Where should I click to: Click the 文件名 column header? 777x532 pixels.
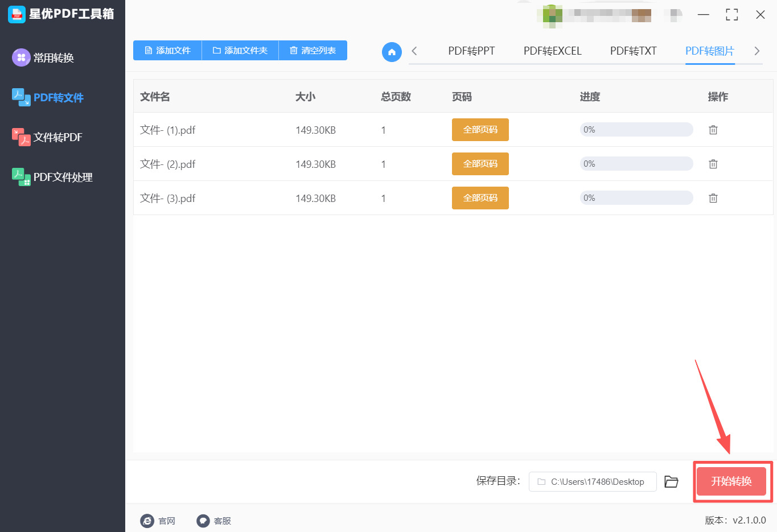click(x=155, y=97)
